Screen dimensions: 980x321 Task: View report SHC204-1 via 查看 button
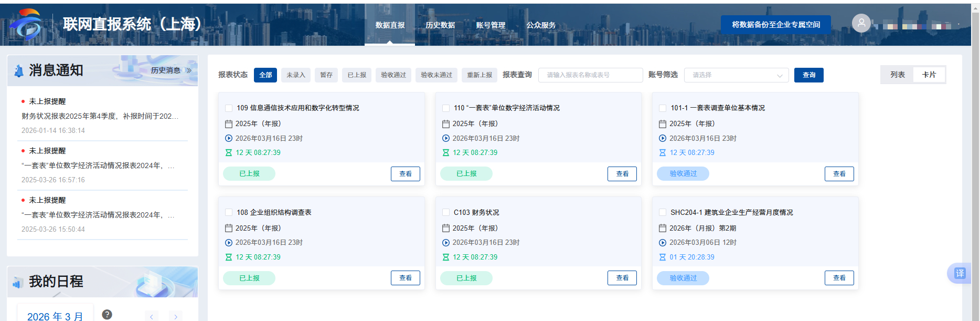pyautogui.click(x=839, y=278)
